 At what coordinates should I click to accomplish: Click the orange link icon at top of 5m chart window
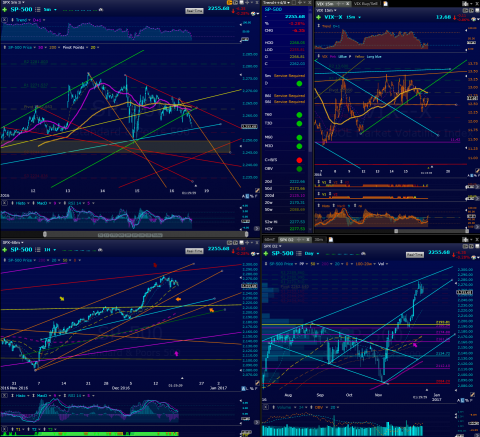point(229,3)
